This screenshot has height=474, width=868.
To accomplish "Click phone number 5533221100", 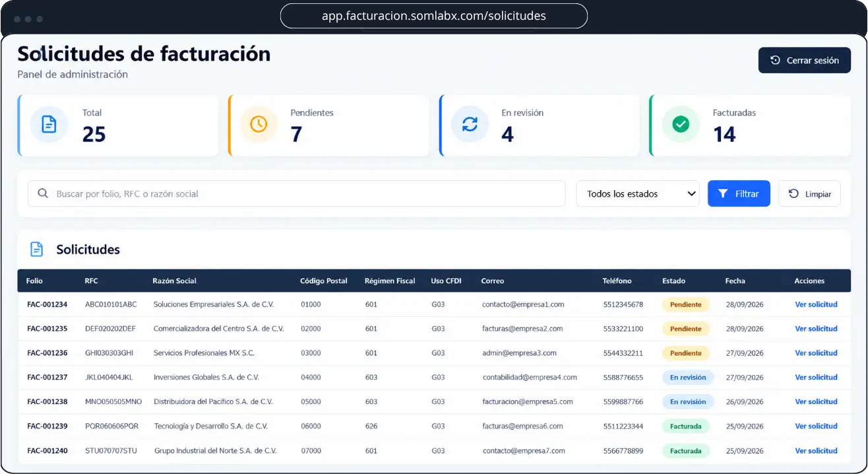I will 623,329.
